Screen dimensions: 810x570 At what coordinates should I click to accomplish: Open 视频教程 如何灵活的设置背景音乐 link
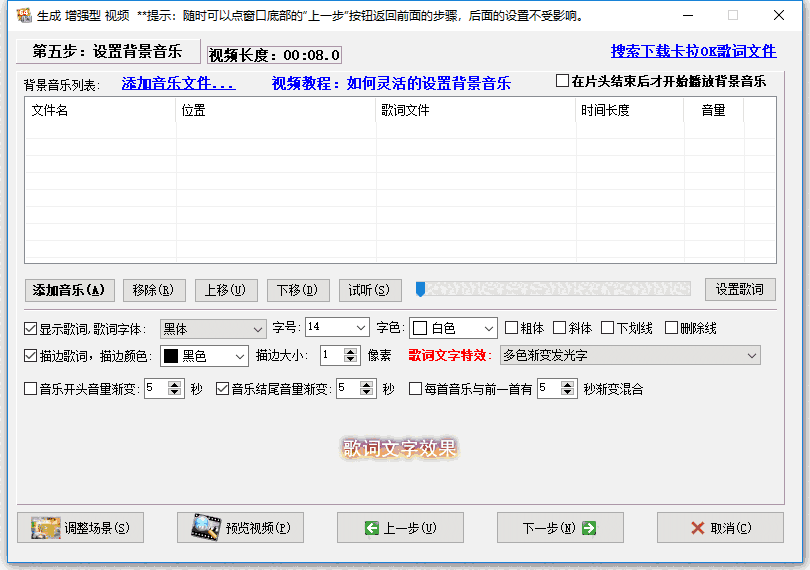coord(391,83)
